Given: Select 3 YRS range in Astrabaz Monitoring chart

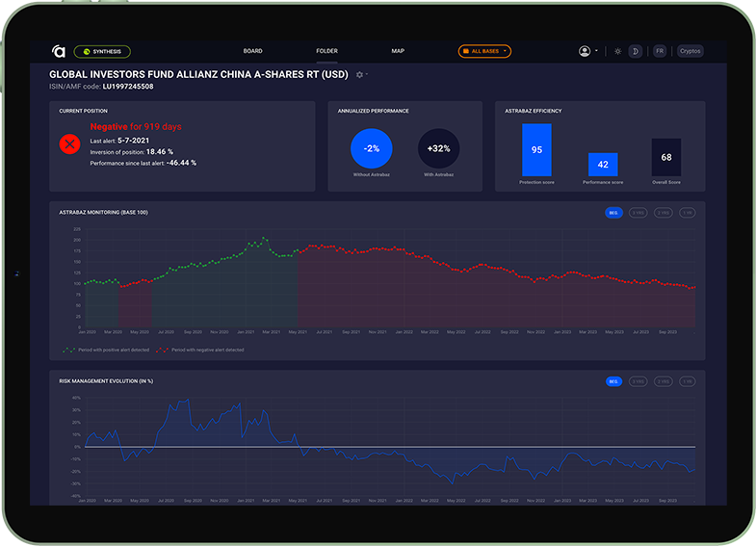Looking at the screenshot, I should 638,213.
